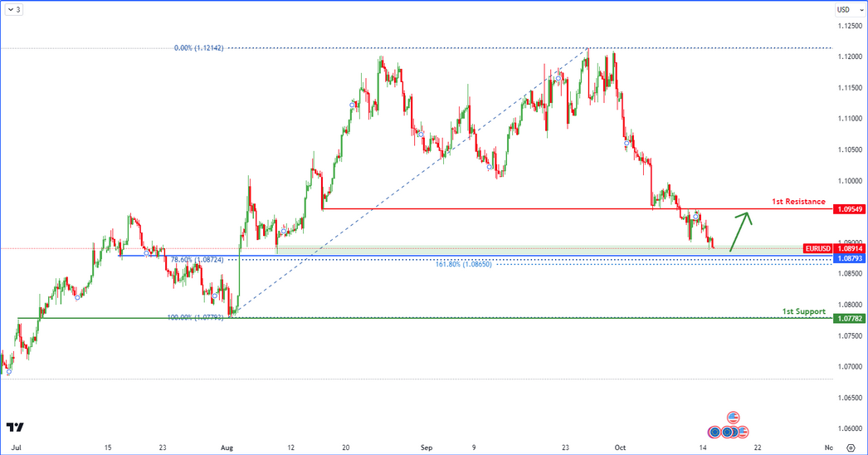Click the upper US flag economic event icon
The height and width of the screenshot is (455, 868).
pos(733,418)
